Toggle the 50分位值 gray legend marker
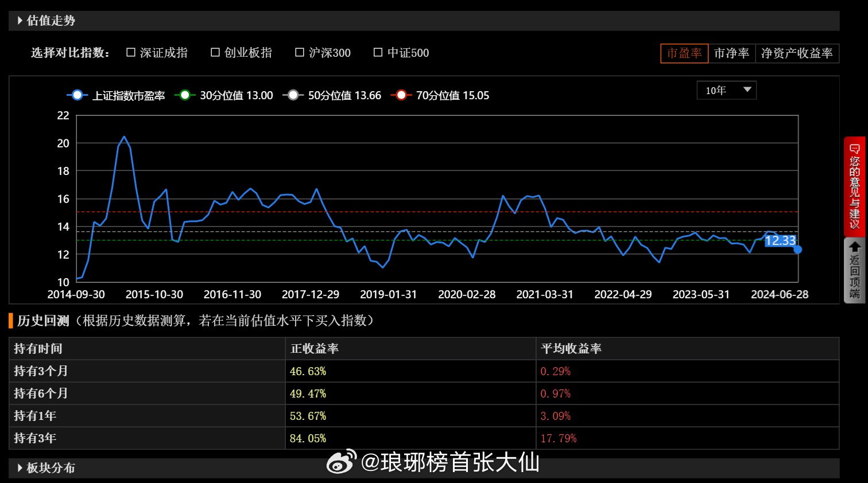The width and height of the screenshot is (868, 483). 293,95
